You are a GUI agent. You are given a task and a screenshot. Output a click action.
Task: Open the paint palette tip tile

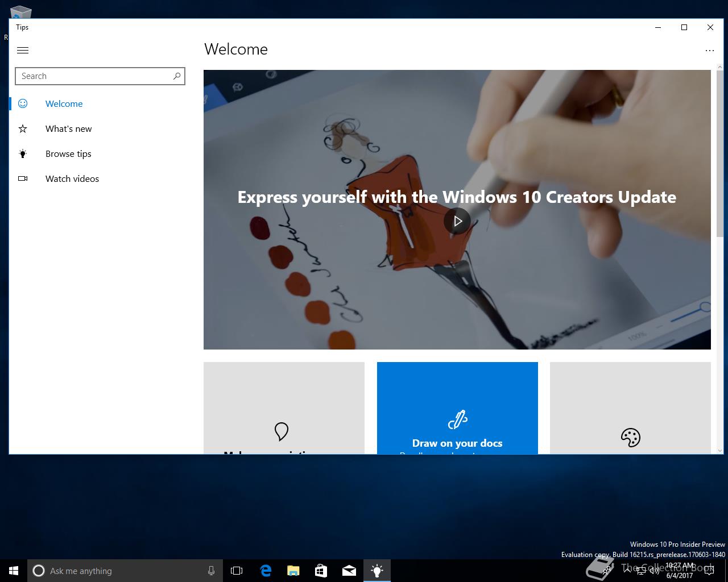pyautogui.click(x=630, y=408)
